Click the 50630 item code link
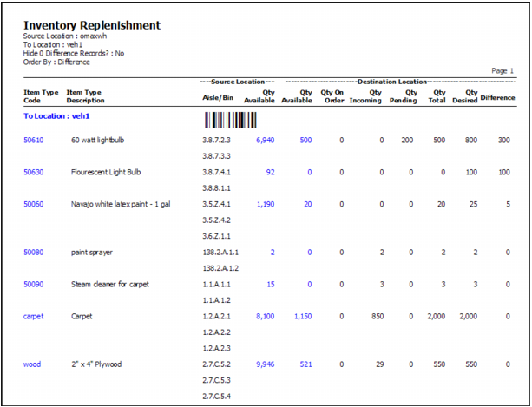This screenshot has width=532, height=407. pyautogui.click(x=34, y=172)
